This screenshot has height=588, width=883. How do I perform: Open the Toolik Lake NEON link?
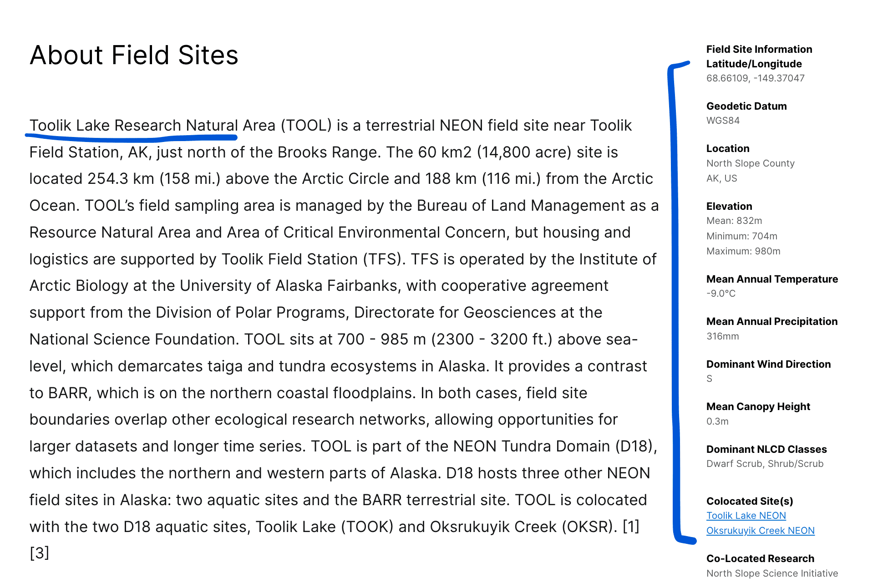pos(746,516)
